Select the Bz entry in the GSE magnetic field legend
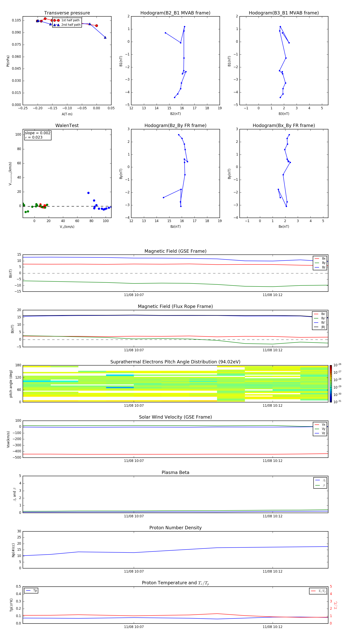This screenshot has height=644, width=351. pyautogui.click(x=320, y=267)
